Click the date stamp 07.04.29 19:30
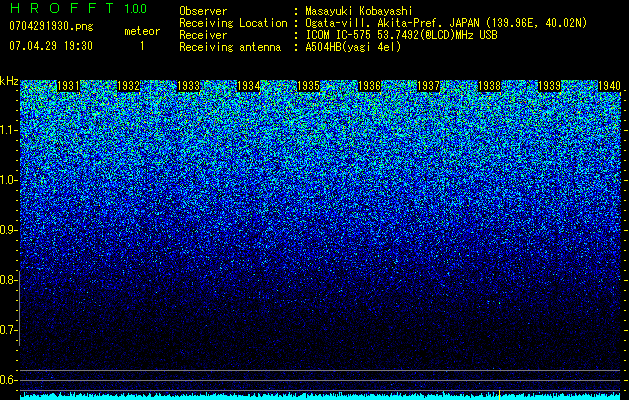 (x=51, y=46)
